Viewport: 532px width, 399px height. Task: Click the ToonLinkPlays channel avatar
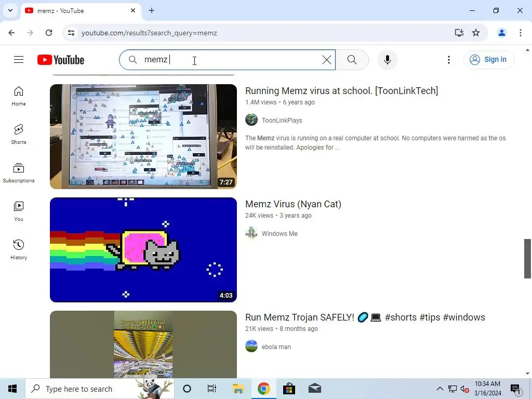point(251,120)
